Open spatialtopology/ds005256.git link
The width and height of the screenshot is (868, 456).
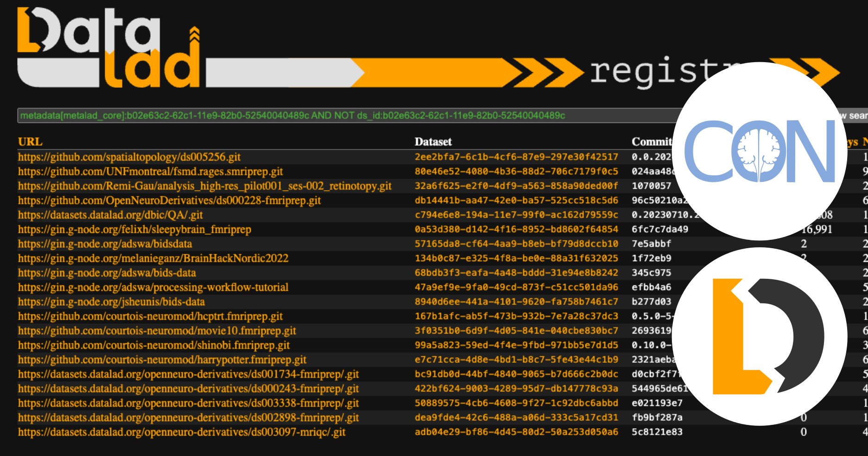tap(129, 157)
